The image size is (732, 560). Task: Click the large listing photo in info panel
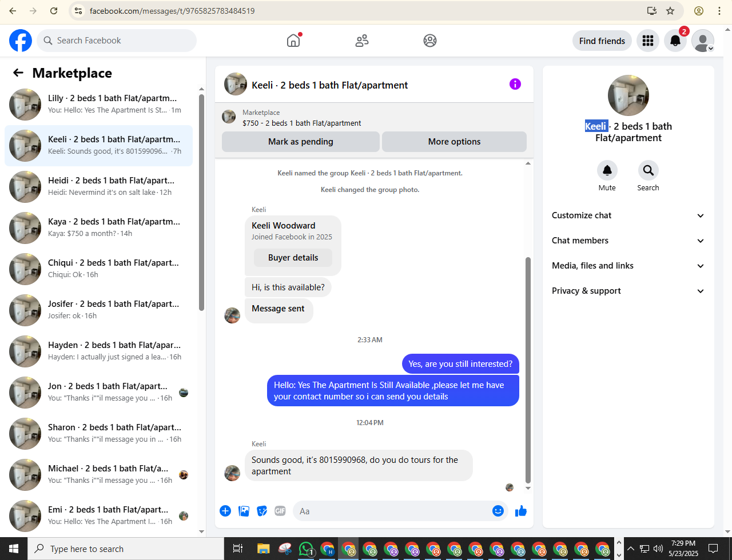(x=628, y=95)
